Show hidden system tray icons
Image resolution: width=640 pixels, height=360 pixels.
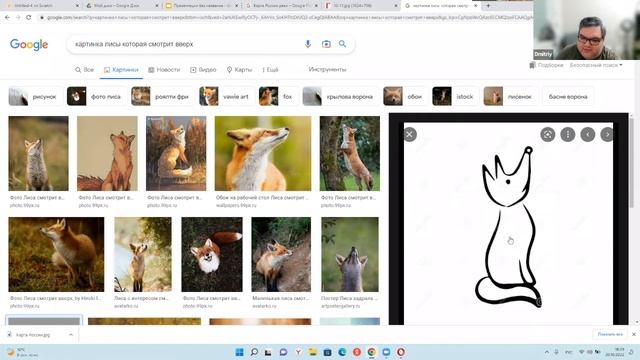547,352
